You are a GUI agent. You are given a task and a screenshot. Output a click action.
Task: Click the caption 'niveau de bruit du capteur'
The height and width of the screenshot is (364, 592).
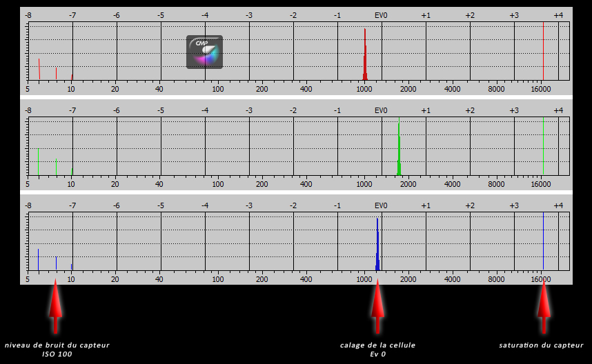click(x=57, y=345)
